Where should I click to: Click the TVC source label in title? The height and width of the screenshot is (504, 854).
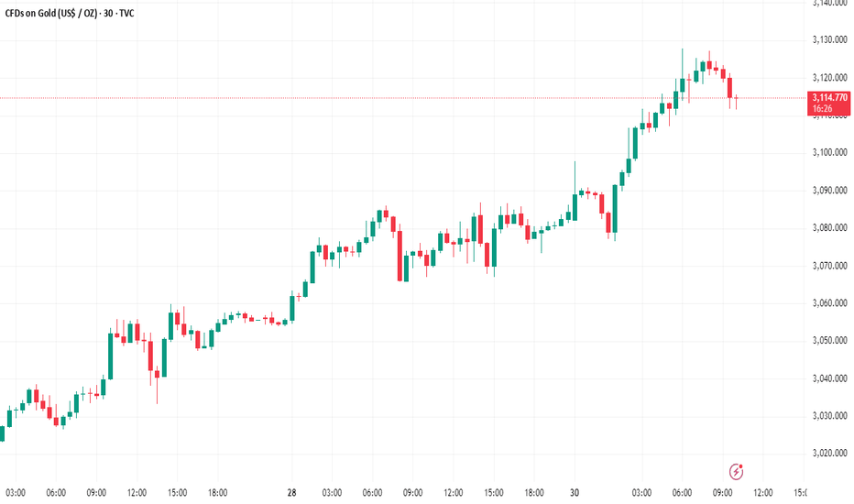click(126, 13)
